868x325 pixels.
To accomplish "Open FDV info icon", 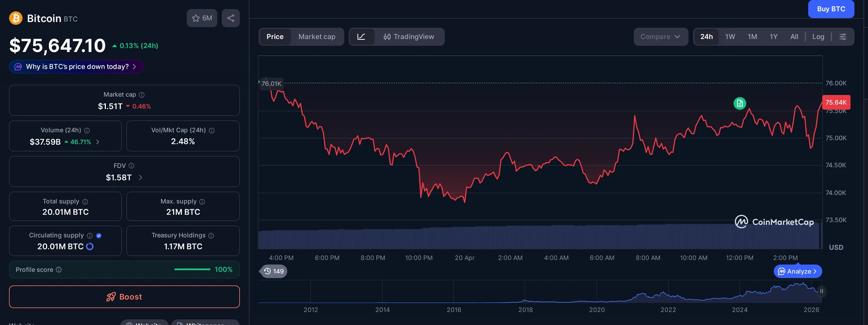I will pos(132,166).
